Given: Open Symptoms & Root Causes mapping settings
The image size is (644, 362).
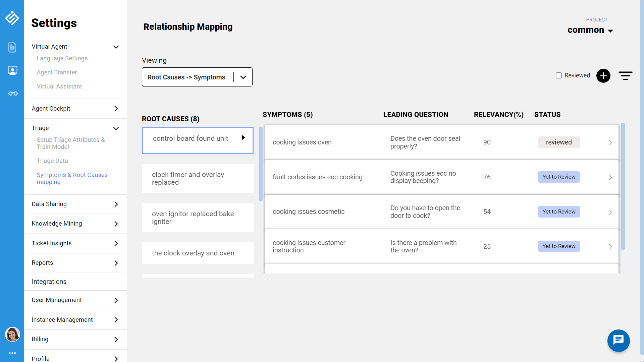Looking at the screenshot, I should point(72,178).
